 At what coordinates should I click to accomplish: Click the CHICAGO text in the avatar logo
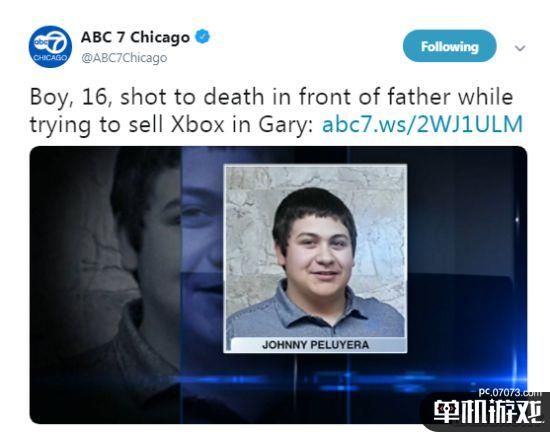50,58
